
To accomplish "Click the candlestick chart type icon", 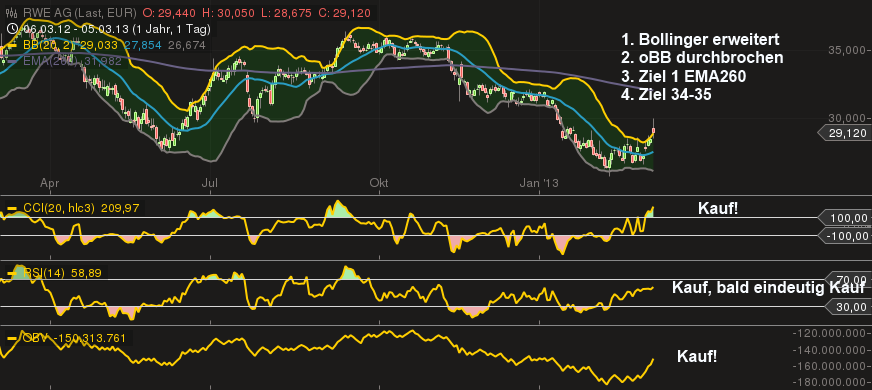I will pos(12,12).
